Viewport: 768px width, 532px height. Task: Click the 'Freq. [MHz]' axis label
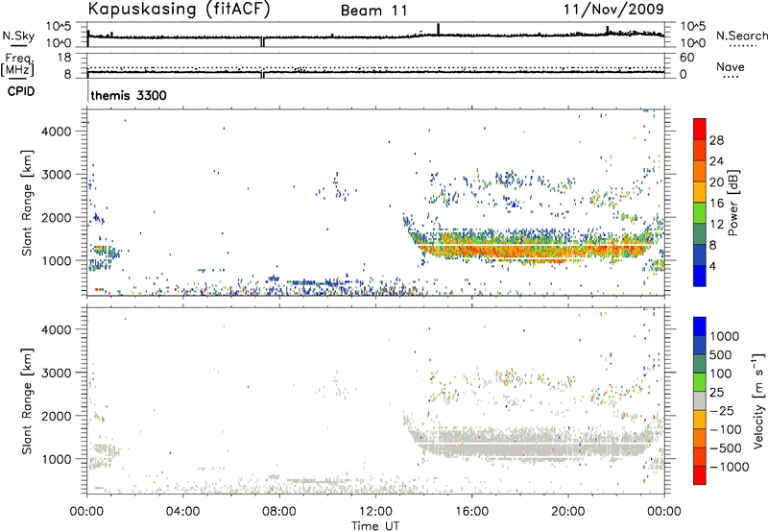[18, 64]
